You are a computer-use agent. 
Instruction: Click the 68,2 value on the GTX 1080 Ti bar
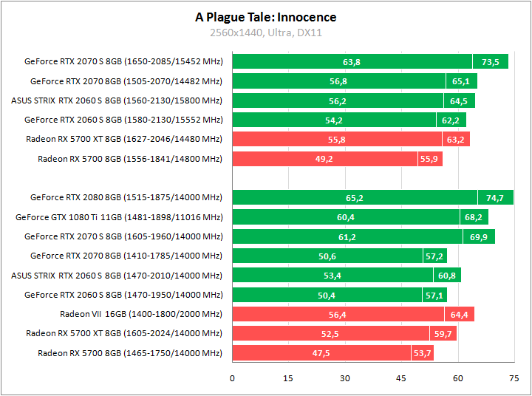(x=474, y=217)
